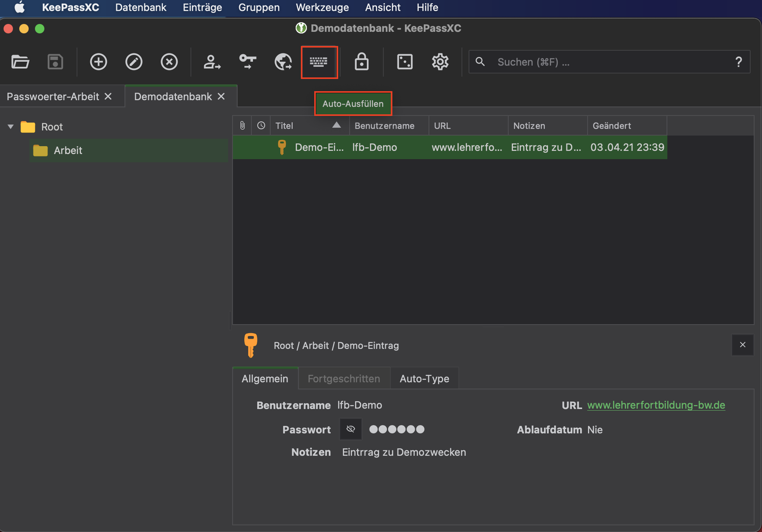
Task: Click the Auto-Type keyboard toolbar icon
Action: click(319, 62)
